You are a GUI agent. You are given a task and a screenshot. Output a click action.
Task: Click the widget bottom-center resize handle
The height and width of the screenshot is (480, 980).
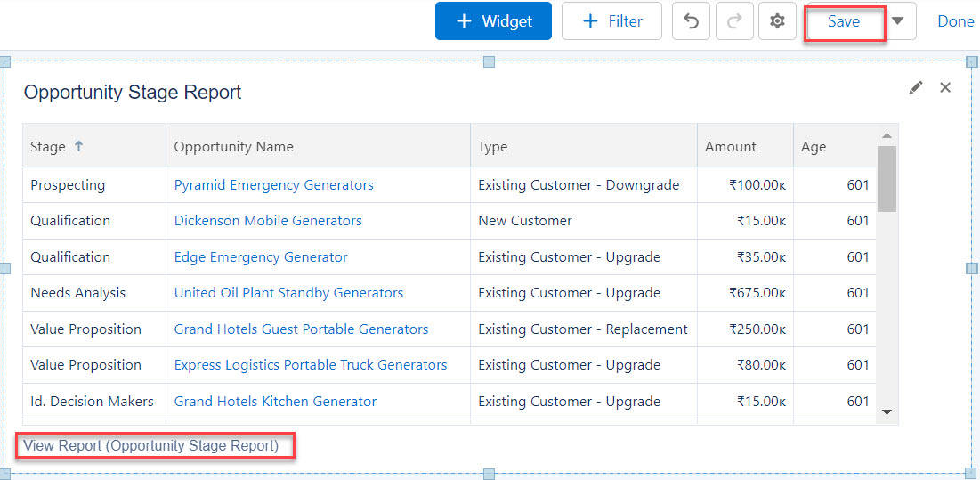pos(490,474)
